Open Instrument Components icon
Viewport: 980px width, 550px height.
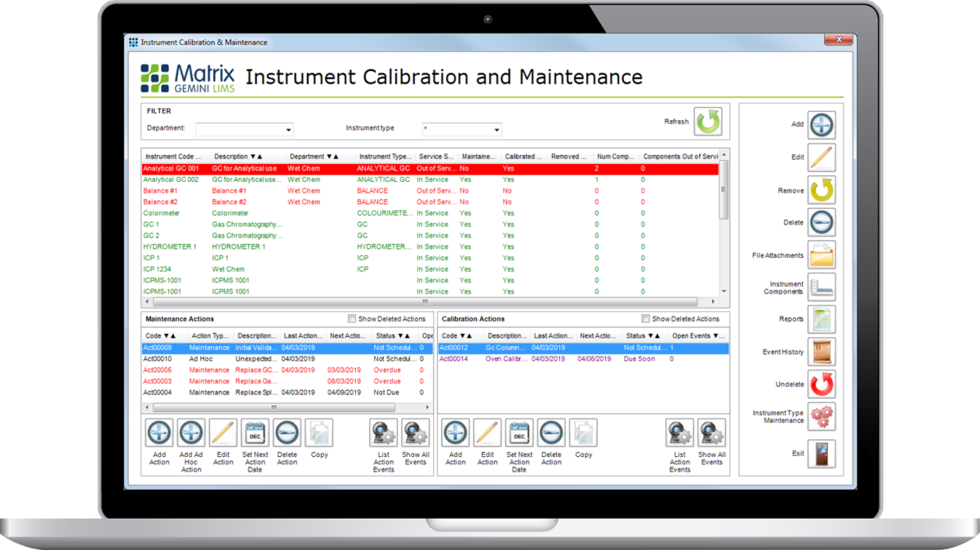[x=822, y=287]
